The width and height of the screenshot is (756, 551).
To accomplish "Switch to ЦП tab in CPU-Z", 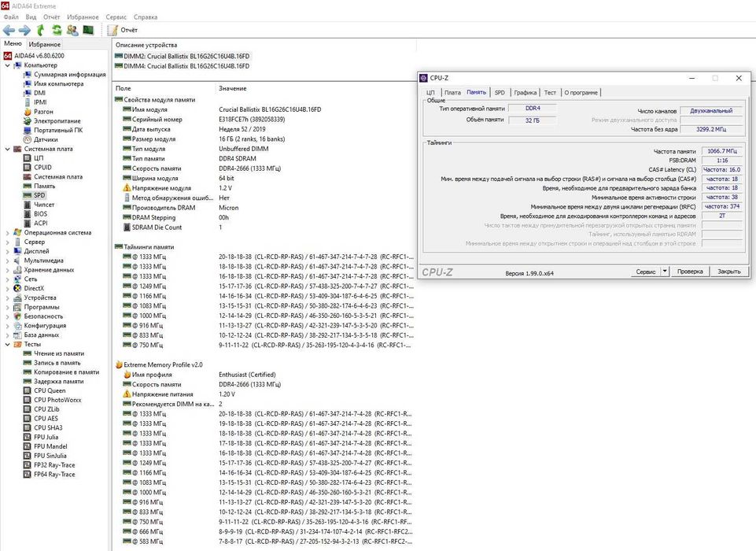I will click(430, 93).
